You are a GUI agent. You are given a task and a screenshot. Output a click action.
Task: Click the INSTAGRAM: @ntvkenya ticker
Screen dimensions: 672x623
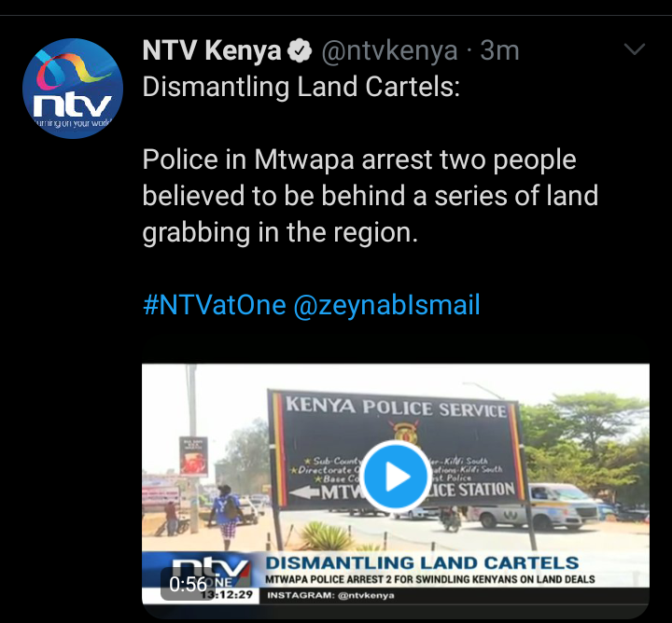[x=330, y=595]
